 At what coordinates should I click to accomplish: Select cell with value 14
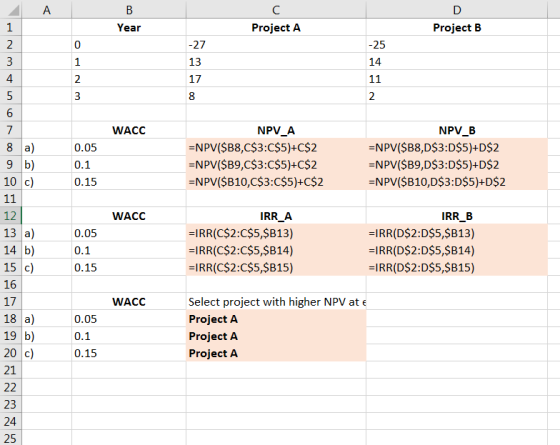(x=457, y=62)
